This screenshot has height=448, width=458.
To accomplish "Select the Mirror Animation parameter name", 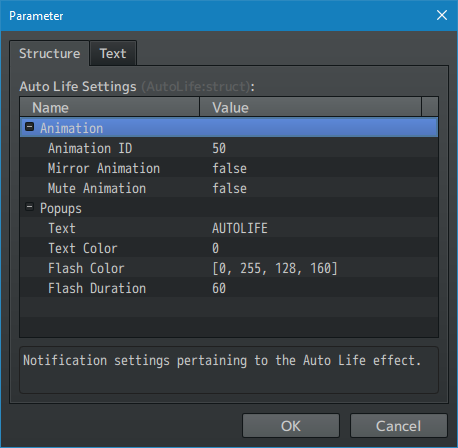I will (104, 168).
